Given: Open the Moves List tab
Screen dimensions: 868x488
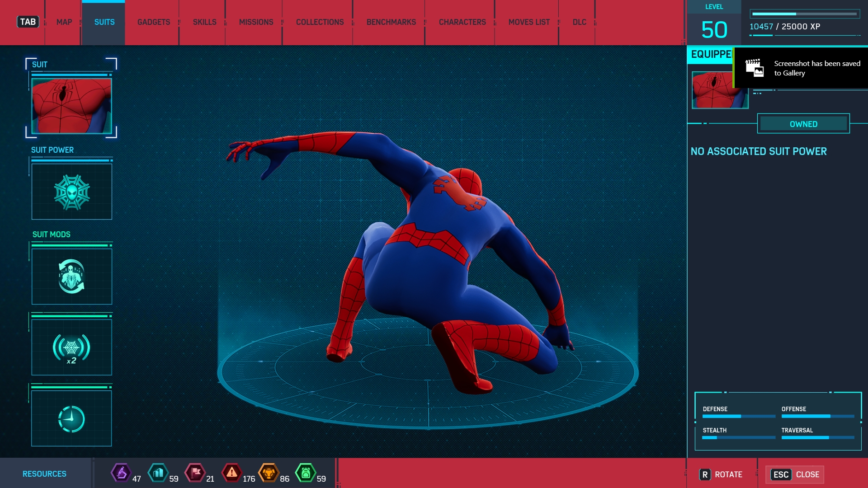Looking at the screenshot, I should [x=529, y=22].
